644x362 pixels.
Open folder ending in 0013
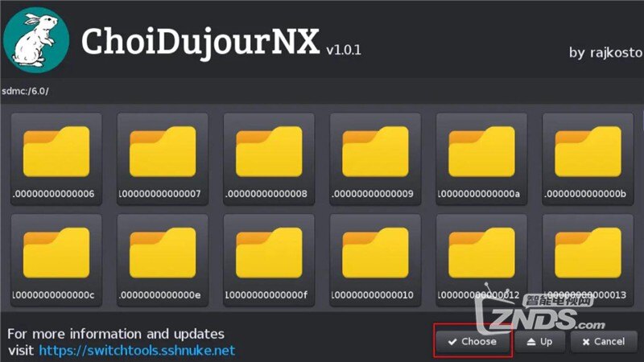tap(588, 260)
